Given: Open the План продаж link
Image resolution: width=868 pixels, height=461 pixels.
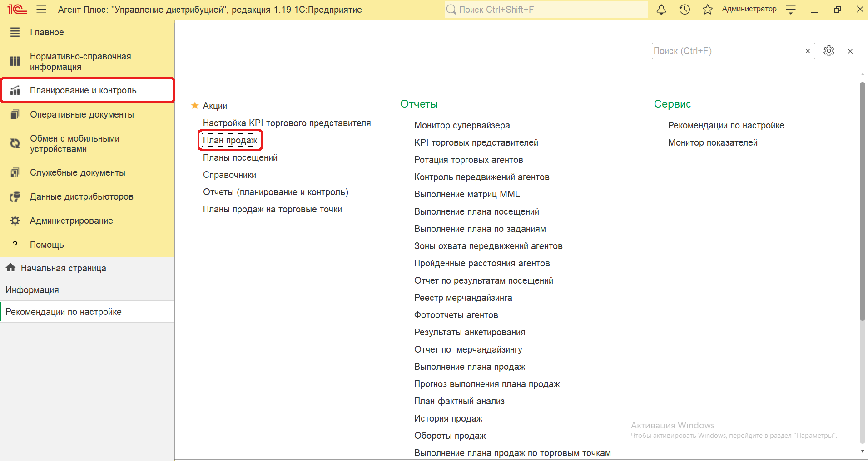Looking at the screenshot, I should [x=230, y=140].
